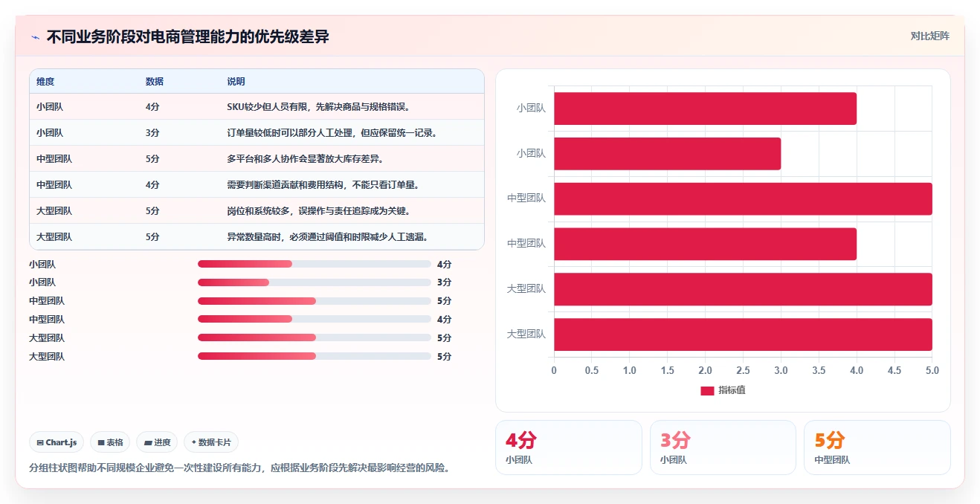Click the icon in the 进度 tag
Image resolution: width=980 pixels, height=504 pixels.
point(149,442)
